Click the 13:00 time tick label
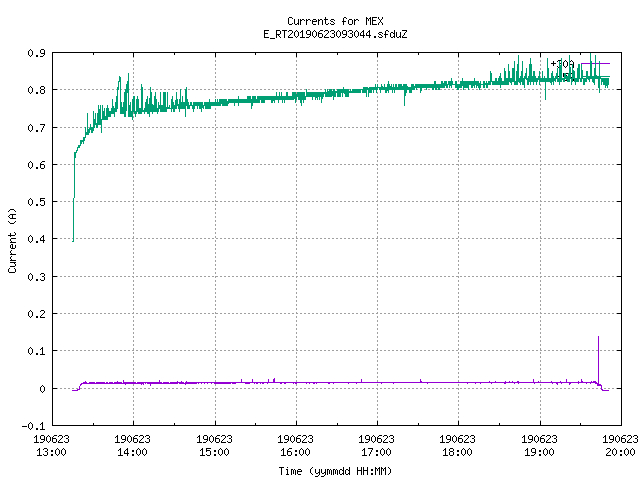Viewport: 640px width, 480px height. 51,452
